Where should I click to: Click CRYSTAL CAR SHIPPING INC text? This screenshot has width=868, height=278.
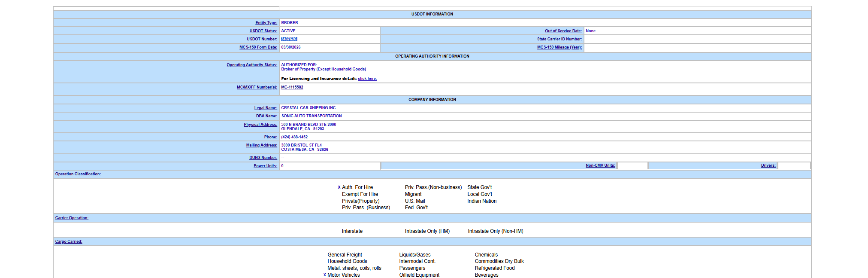click(308, 108)
